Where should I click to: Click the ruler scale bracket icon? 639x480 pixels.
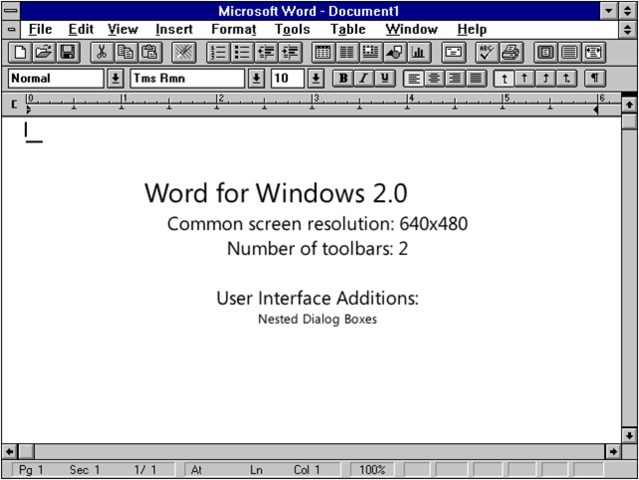[14, 104]
